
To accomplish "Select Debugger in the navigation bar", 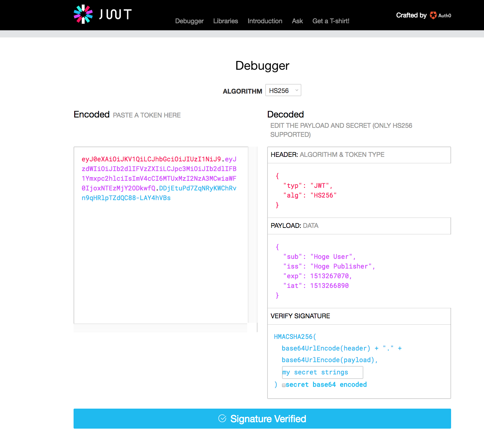I will [x=189, y=21].
